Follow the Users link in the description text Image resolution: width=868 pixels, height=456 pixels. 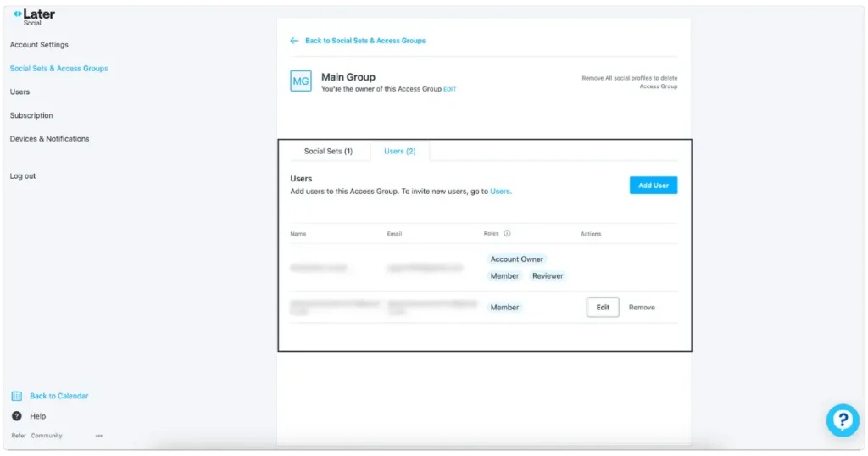tap(500, 192)
